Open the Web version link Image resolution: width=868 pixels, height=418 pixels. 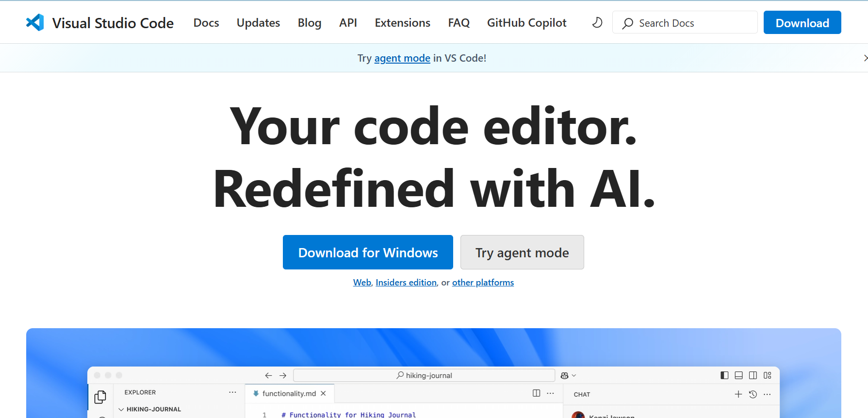click(x=362, y=283)
